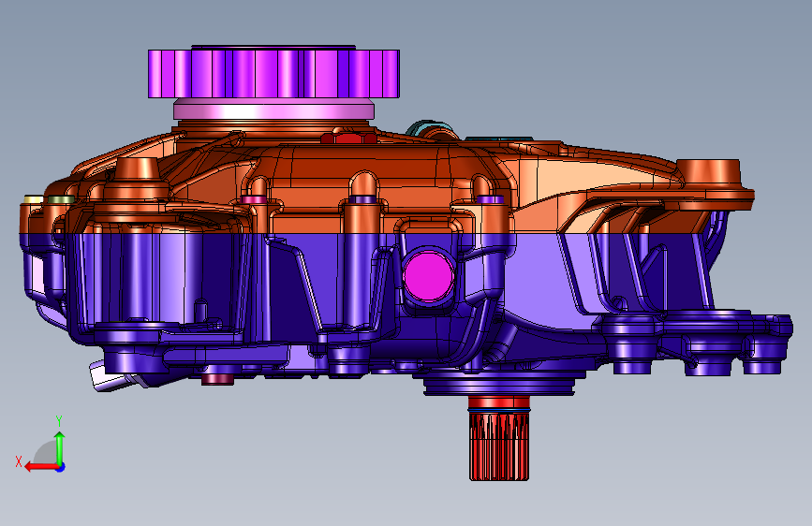The width and height of the screenshot is (812, 526).
Task: Select the magenta circular plug on housing
Action: point(429,276)
